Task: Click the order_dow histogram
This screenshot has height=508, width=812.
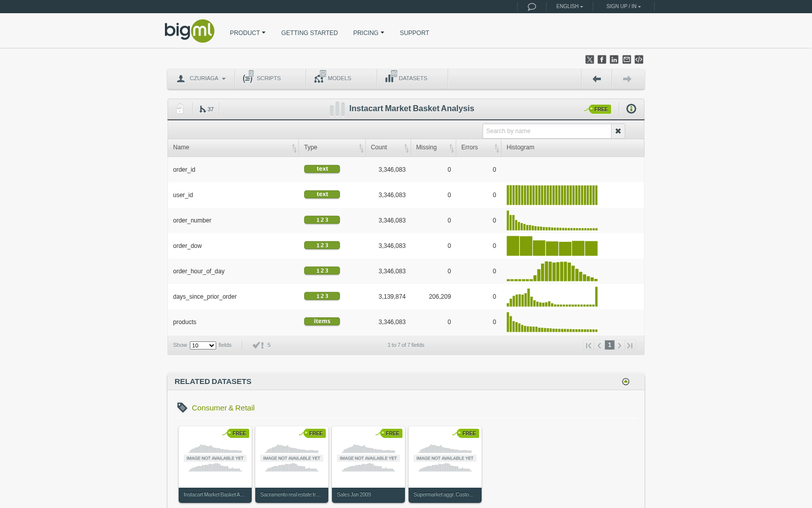Action: (x=552, y=246)
